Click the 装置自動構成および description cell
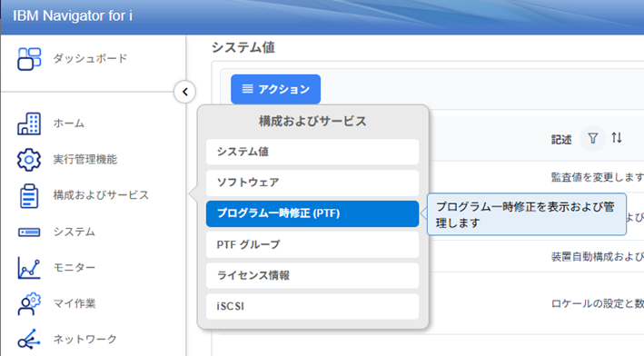 597,257
